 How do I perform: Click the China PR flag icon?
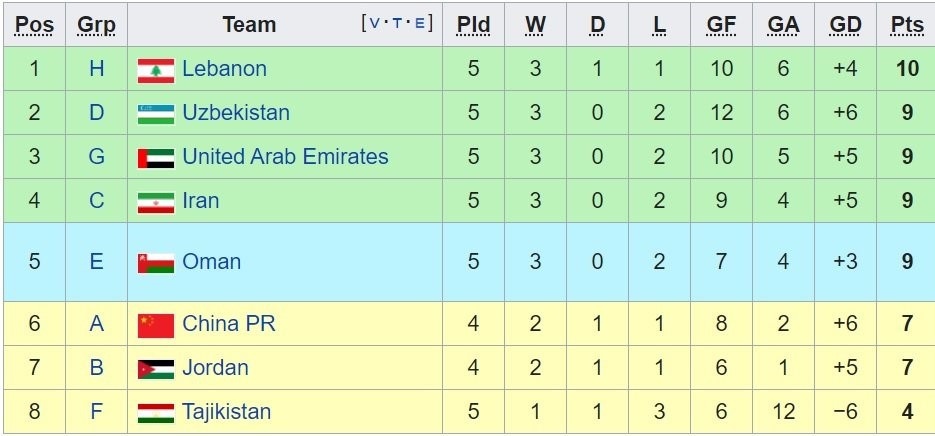155,325
